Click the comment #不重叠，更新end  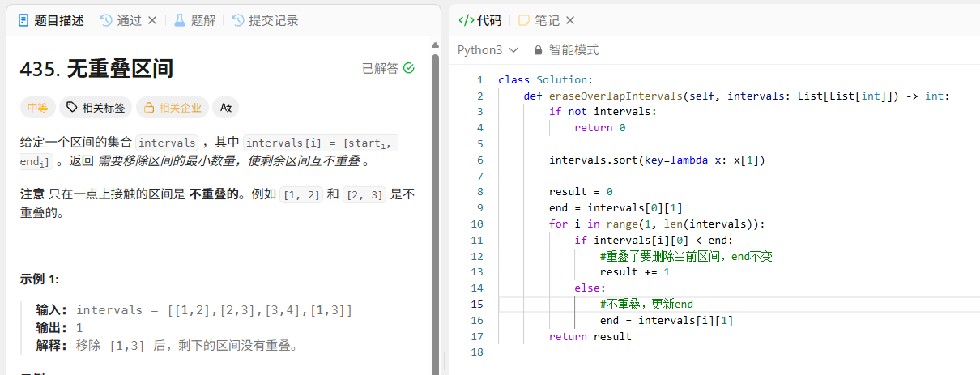(x=646, y=304)
